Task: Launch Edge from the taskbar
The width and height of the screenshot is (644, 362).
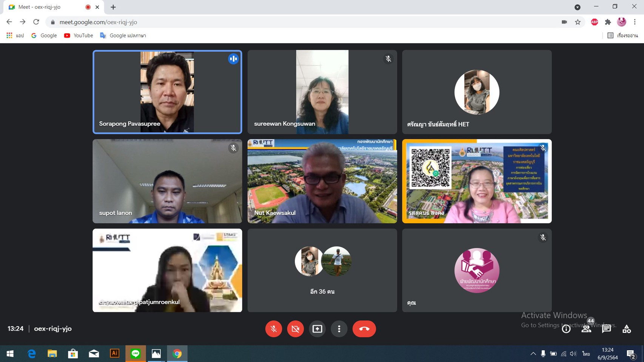Action: coord(32,354)
